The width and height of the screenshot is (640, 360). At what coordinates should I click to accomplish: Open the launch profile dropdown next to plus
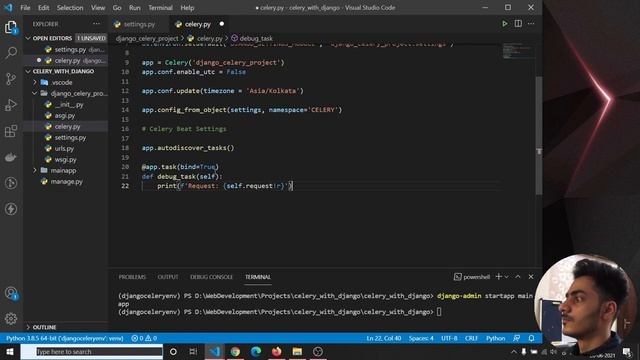click(x=507, y=277)
